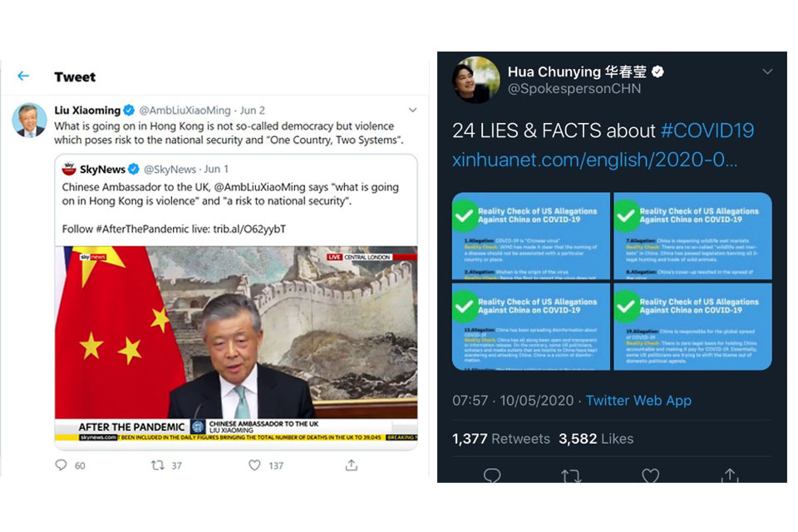Share Hua Chunying's tweet
The width and height of the screenshot is (798, 532).
[730, 475]
